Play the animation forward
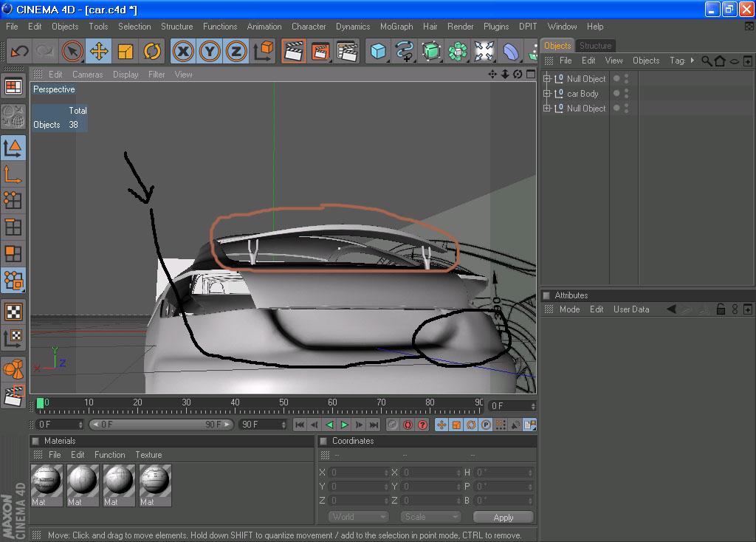Image resolution: width=756 pixels, height=542 pixels. tap(344, 425)
